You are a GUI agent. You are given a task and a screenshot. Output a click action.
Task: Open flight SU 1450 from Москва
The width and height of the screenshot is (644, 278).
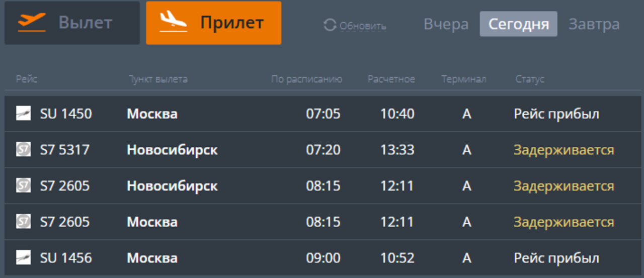click(66, 114)
